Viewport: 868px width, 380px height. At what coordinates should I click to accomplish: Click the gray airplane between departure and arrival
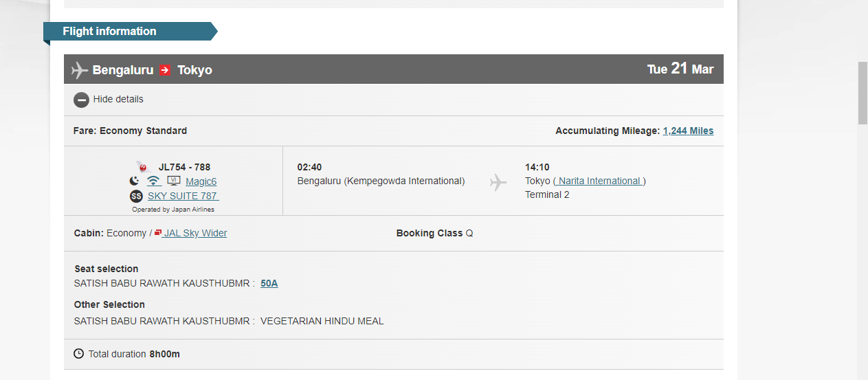pyautogui.click(x=498, y=182)
